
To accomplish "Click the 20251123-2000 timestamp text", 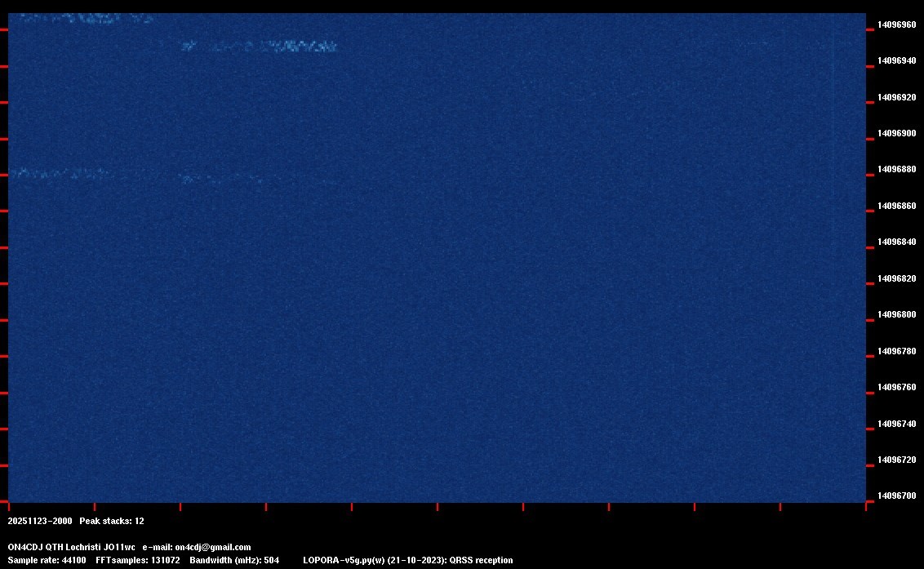I will (x=39, y=521).
